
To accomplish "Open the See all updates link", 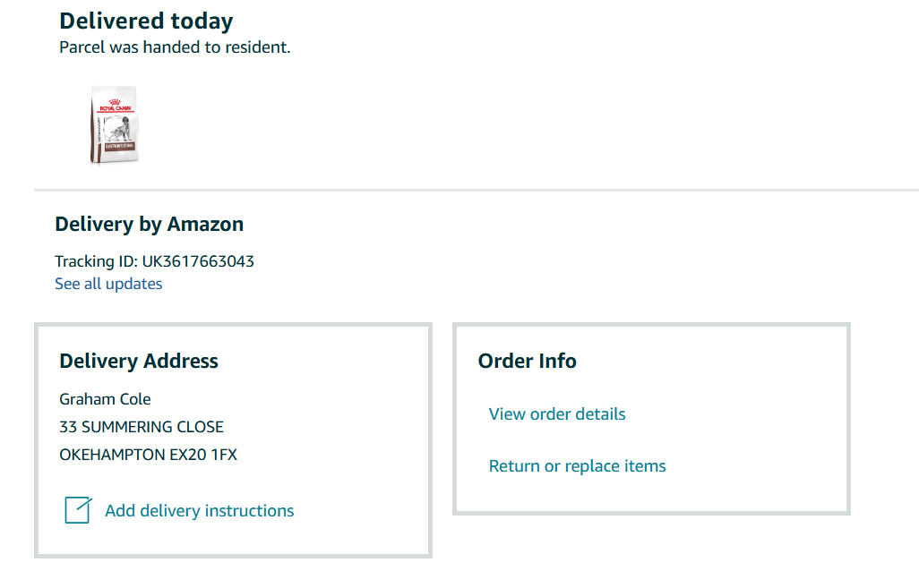I will [108, 284].
